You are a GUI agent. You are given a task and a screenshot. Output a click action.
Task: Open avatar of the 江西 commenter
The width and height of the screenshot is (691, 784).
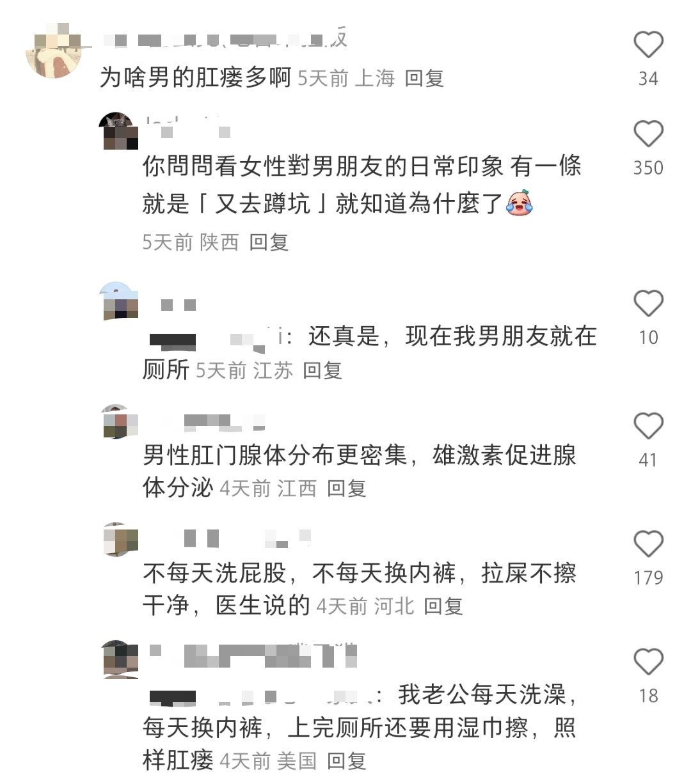pos(121,422)
